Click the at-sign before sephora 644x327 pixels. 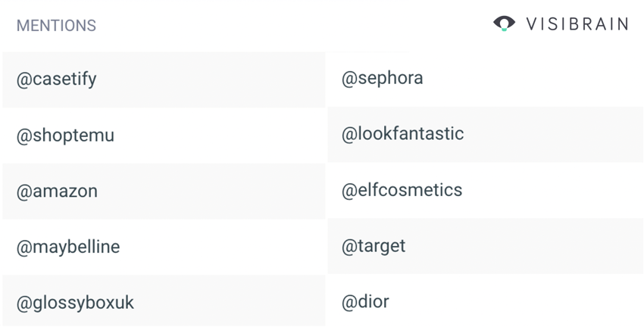pos(349,79)
